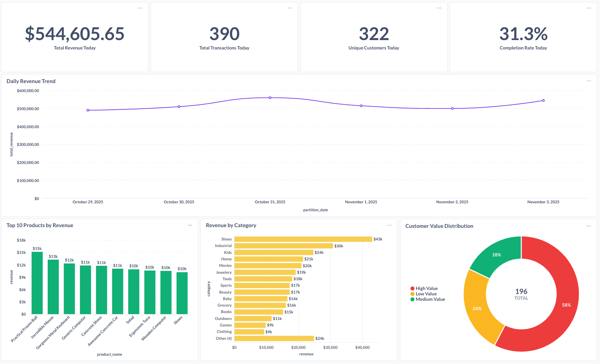The image size is (600, 364).
Task: Click the Baby $16k category bar
Action: (261, 299)
